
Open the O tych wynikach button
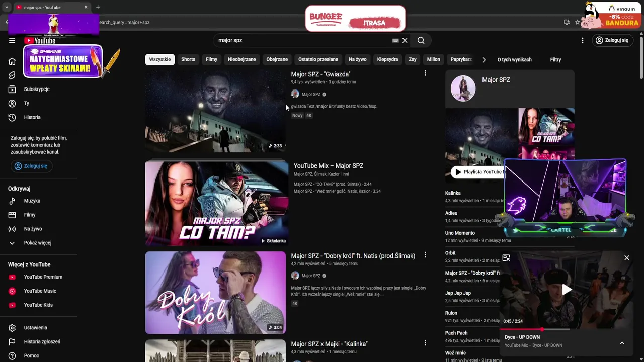click(x=515, y=60)
